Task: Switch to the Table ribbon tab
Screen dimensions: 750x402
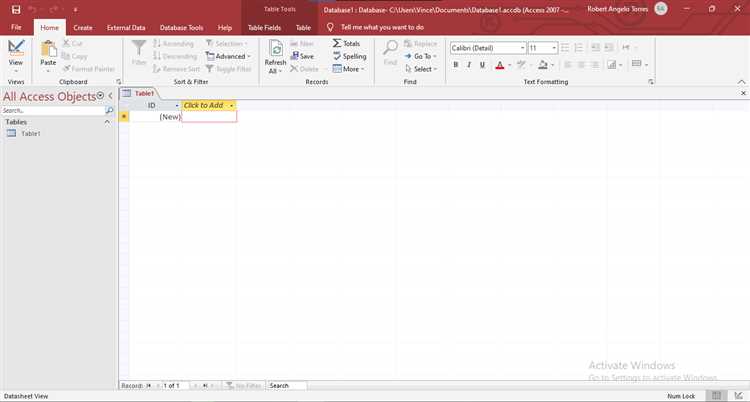Action: [x=303, y=28]
